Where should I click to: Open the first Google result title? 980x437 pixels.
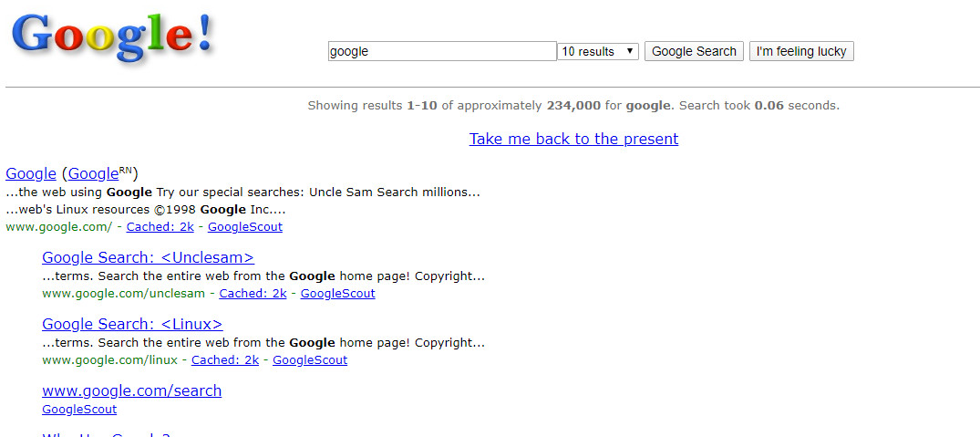[31, 174]
